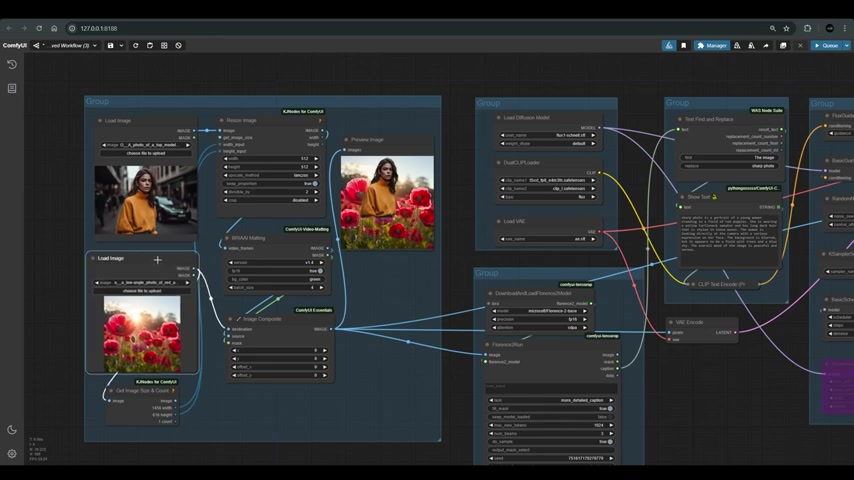Click the replace field containing sharp photo
This screenshot has width=854, height=480.
tap(729, 166)
